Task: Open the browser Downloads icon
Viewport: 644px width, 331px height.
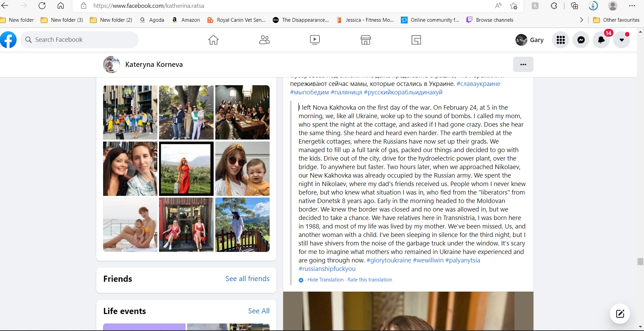Action: 593,6
